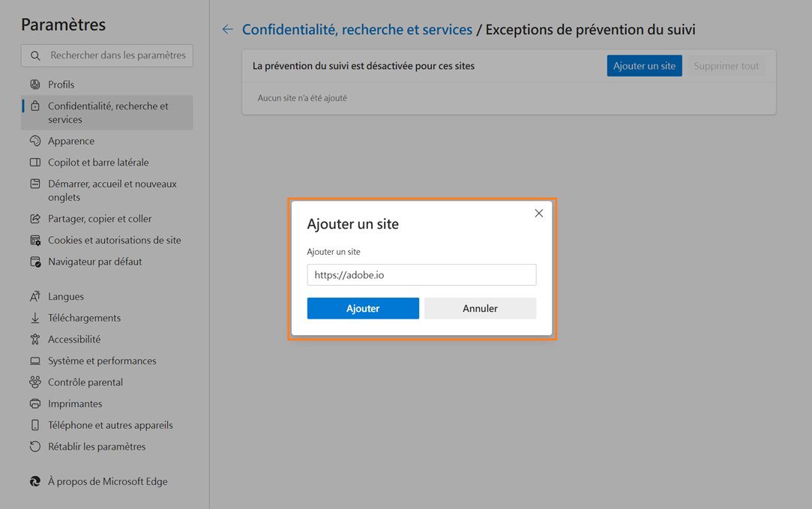Open Démarrer, accueil et nouveaux onglets settings
This screenshot has height=509, width=812.
coord(35,184)
